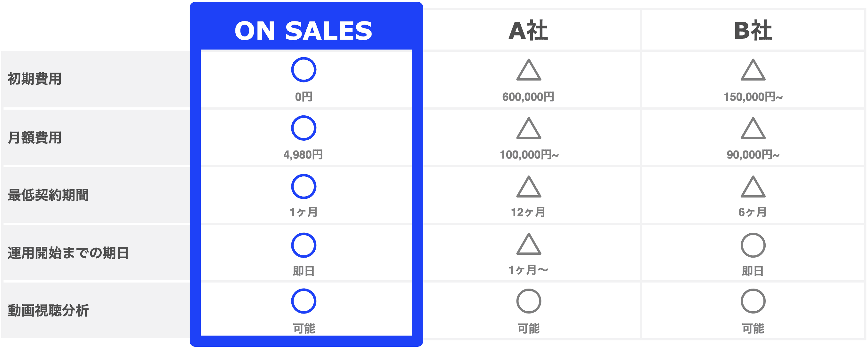
Task: Click the 最低契約期間 row label
Action: point(48,195)
